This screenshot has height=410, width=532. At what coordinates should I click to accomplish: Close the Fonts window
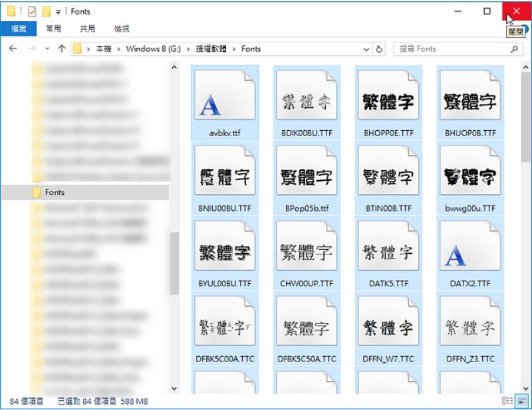click(x=517, y=11)
